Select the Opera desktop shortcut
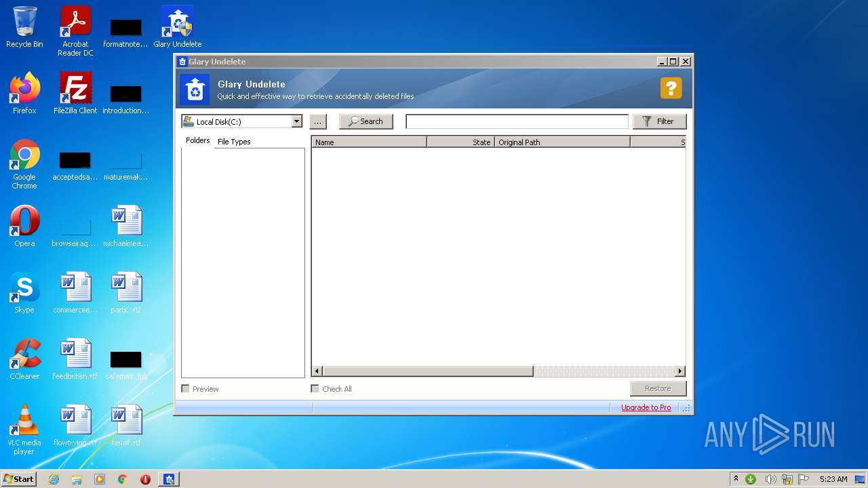 point(24,226)
